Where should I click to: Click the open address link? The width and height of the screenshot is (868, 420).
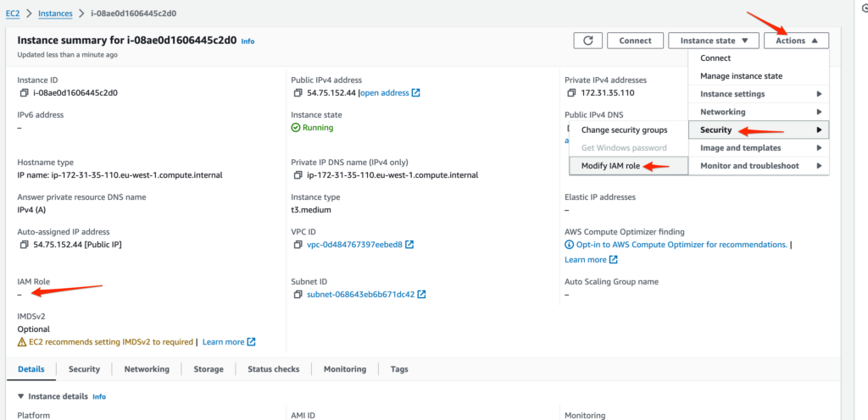click(385, 93)
